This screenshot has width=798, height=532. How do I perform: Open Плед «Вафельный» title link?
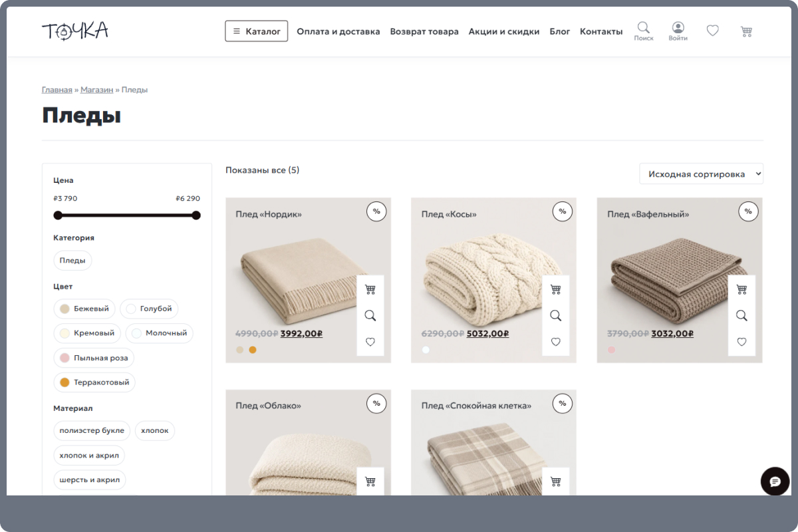point(648,214)
